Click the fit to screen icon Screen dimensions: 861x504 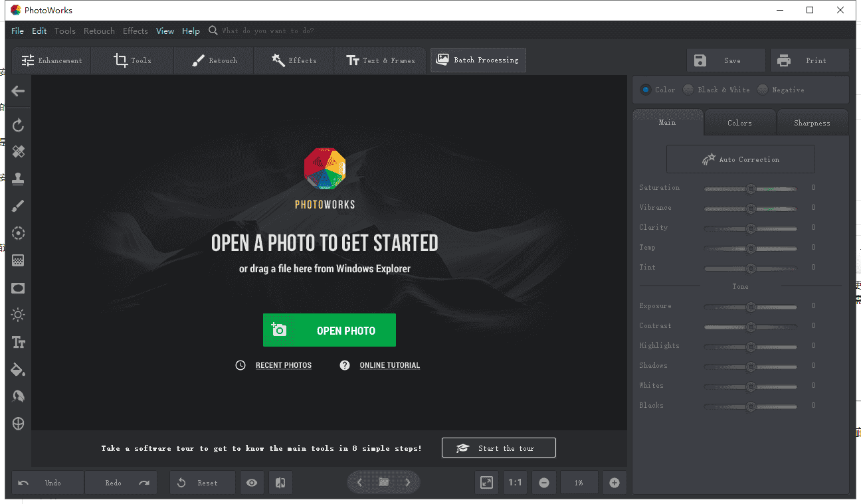click(x=487, y=483)
